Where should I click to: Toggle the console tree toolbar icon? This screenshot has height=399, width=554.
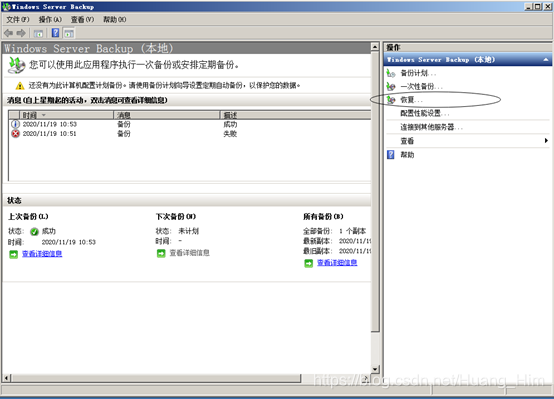click(x=38, y=34)
